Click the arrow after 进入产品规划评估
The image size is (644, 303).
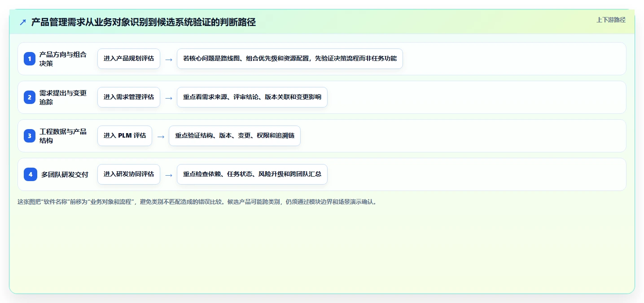[169, 59]
